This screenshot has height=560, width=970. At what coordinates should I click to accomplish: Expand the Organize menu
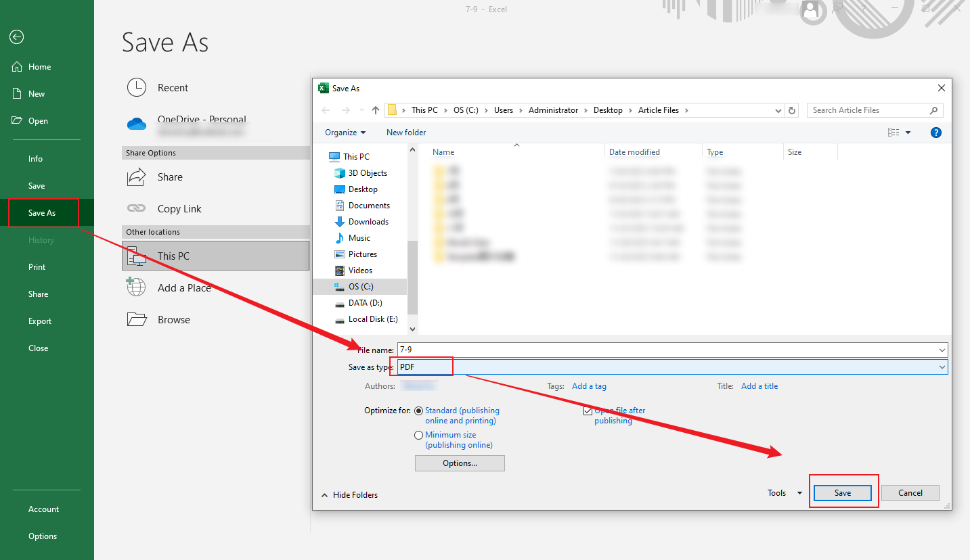click(x=344, y=132)
